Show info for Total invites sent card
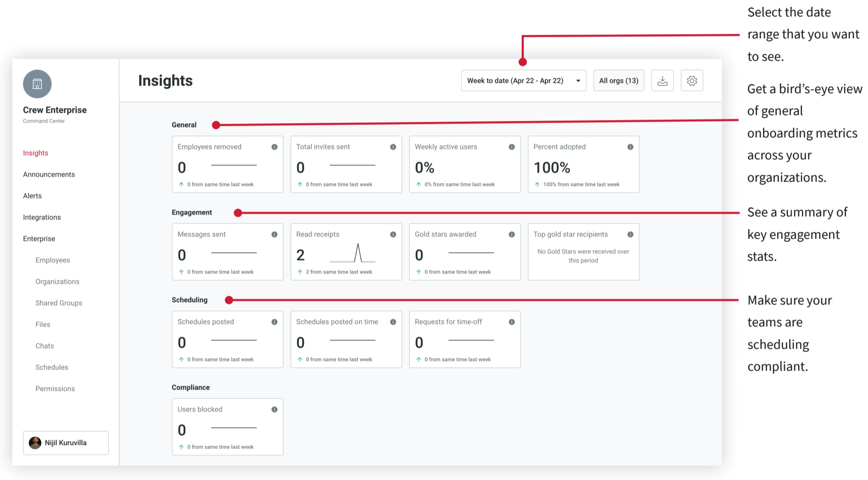This screenshot has width=868, height=480. (x=393, y=147)
